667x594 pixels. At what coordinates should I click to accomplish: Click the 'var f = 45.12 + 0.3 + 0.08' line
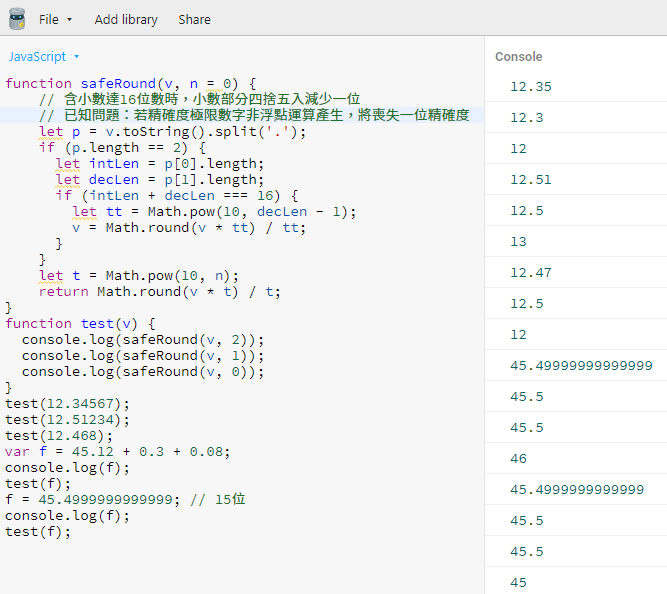(x=117, y=451)
